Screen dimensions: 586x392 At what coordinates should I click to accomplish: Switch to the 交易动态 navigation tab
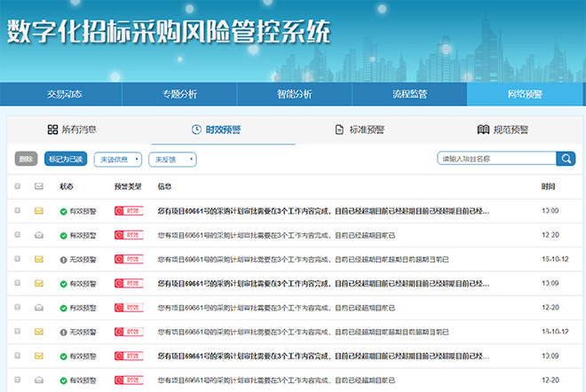67,94
